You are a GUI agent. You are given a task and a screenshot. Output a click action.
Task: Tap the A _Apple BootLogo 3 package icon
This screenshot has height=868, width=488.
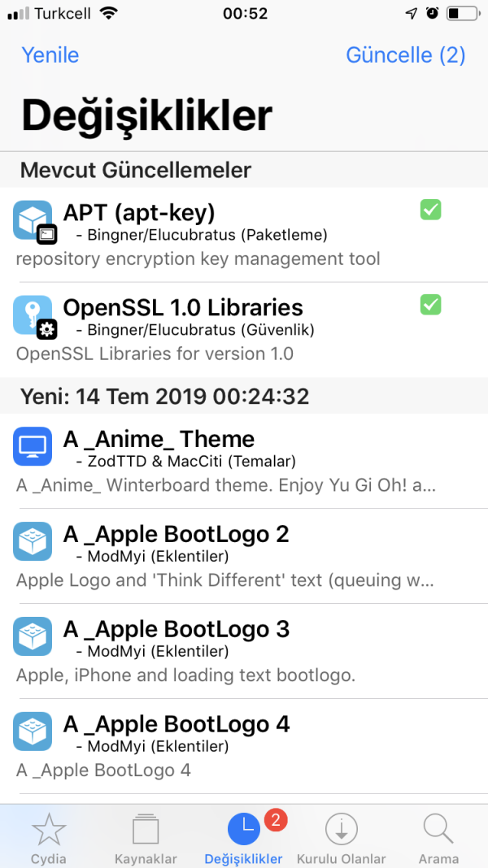(x=33, y=636)
